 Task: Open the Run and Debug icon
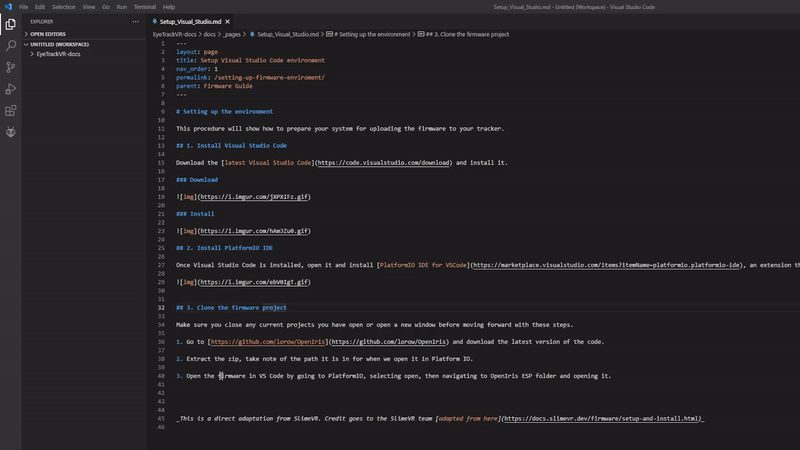coord(10,89)
